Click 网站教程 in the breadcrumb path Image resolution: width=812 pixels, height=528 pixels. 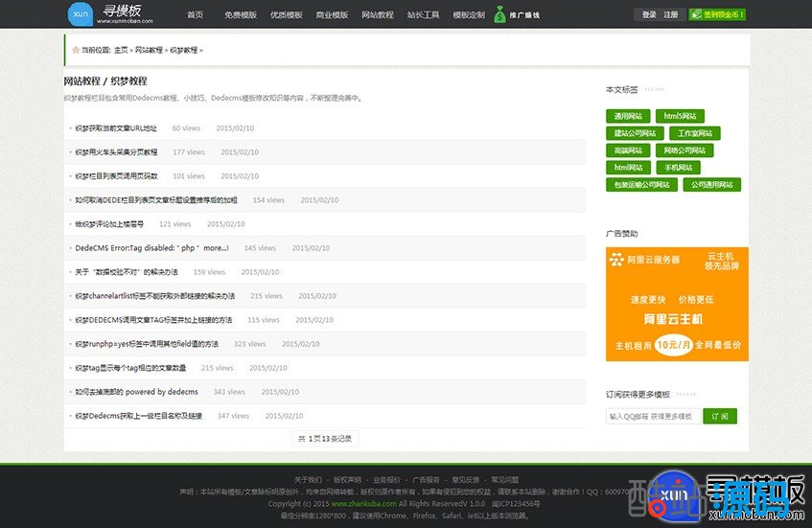(x=149, y=50)
